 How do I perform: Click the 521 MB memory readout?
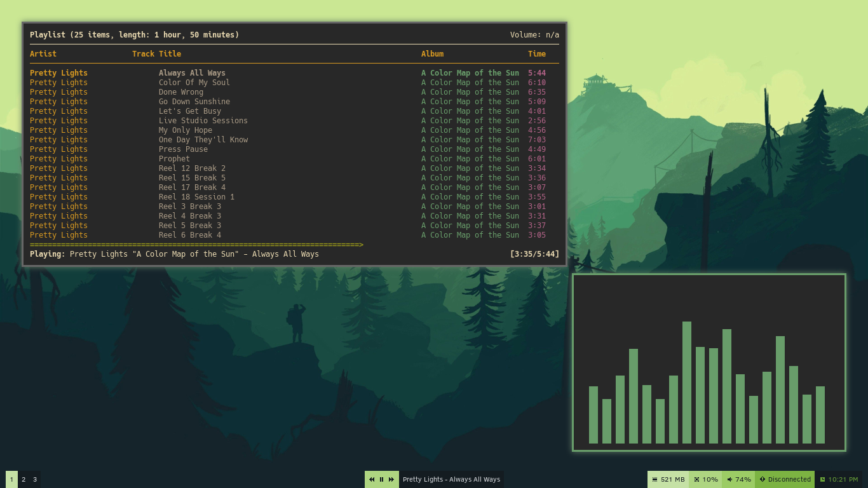673,480
